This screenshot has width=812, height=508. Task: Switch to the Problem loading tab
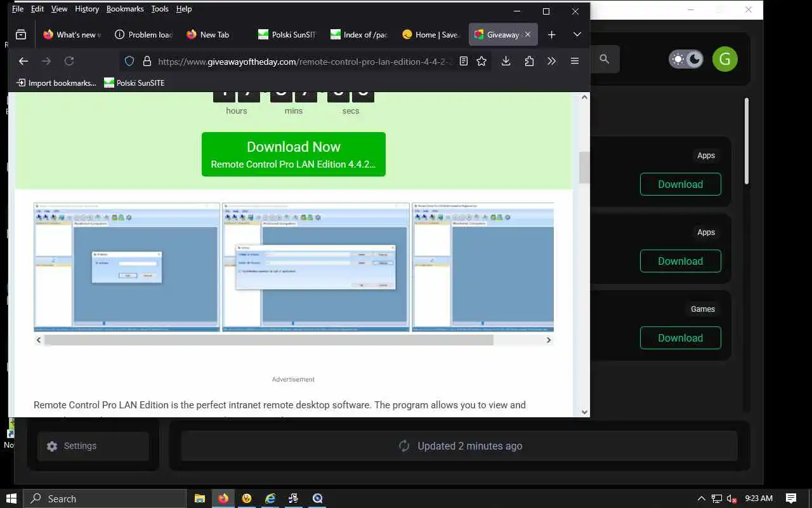(144, 35)
